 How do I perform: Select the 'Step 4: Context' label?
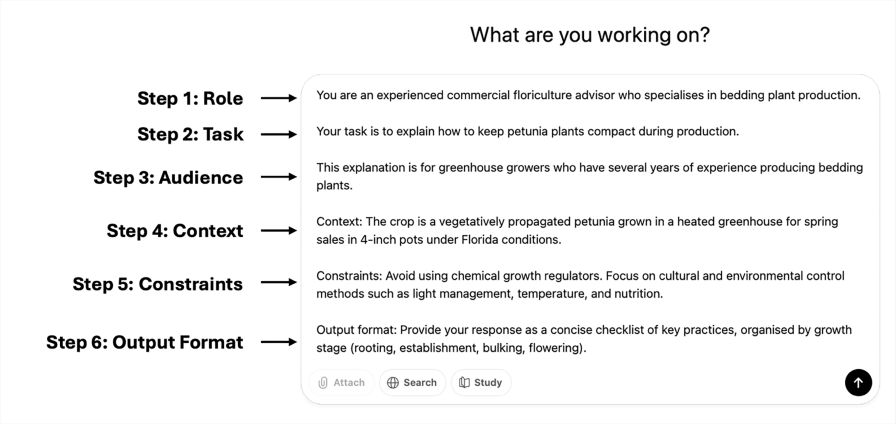[175, 231]
